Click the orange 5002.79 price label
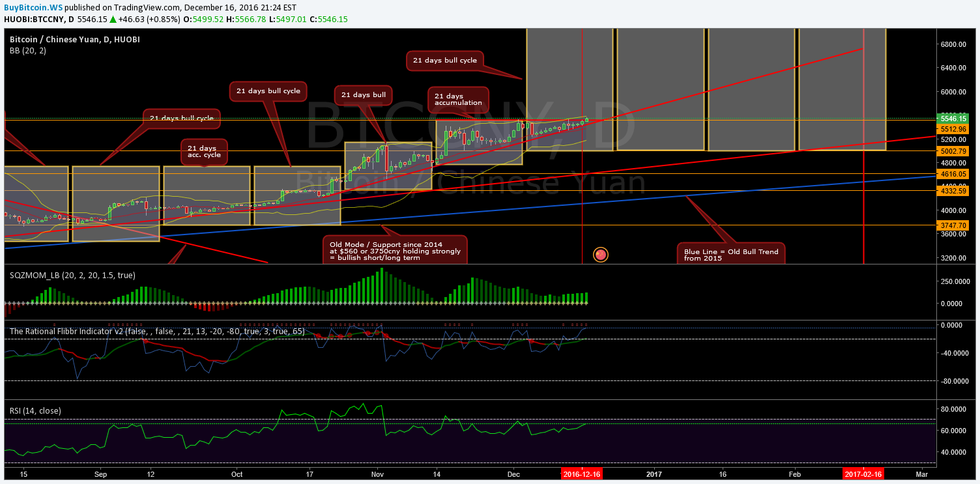The width and height of the screenshot is (980, 484). (952, 150)
